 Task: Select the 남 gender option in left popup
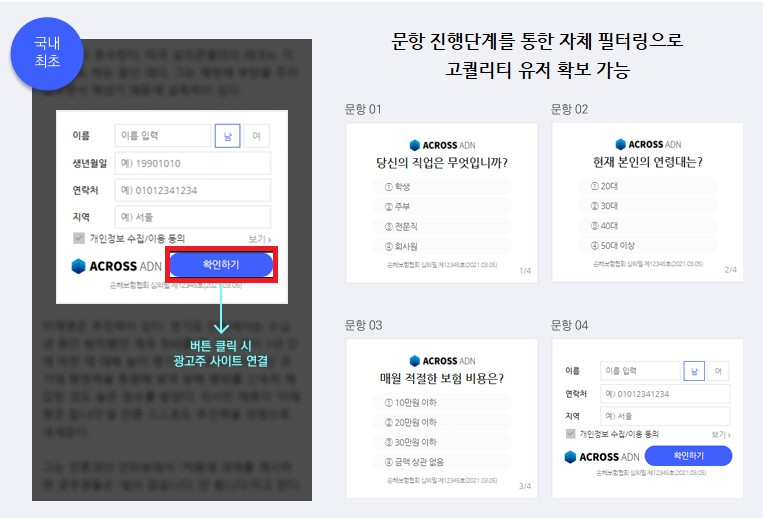coord(227,136)
